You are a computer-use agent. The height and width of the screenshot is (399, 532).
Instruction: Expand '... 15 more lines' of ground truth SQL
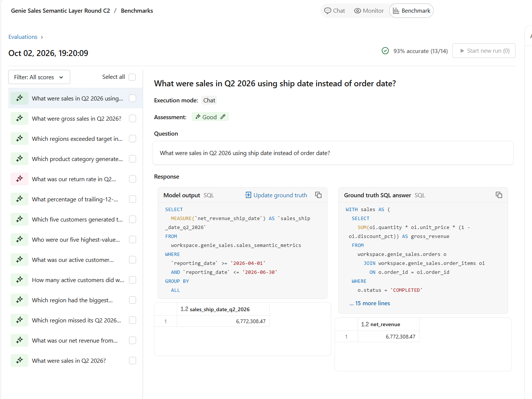(x=370, y=303)
